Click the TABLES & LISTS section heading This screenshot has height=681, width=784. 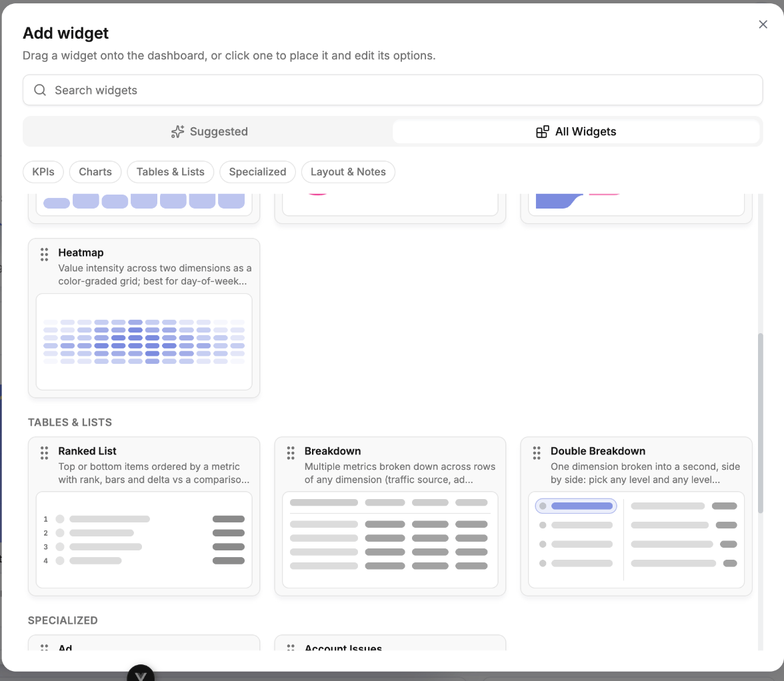tap(70, 422)
